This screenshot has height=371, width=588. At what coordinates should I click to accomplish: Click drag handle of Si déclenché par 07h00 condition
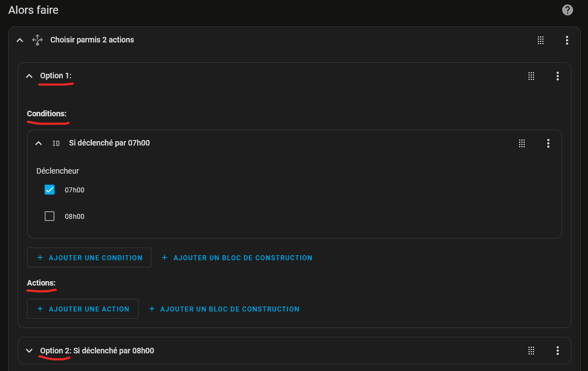click(x=522, y=143)
